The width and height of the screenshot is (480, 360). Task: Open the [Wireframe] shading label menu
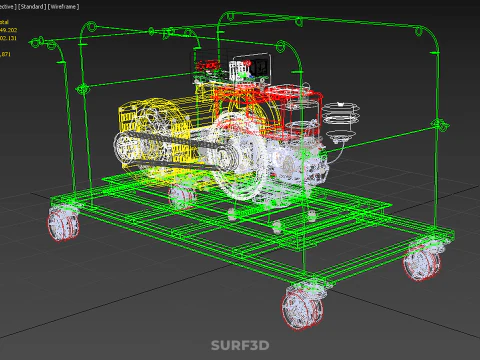[x=63, y=7]
